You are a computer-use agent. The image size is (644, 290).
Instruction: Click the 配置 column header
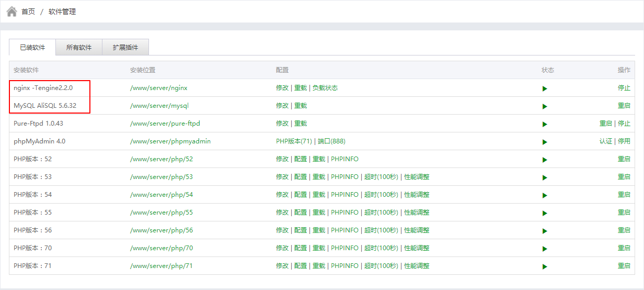coord(282,70)
